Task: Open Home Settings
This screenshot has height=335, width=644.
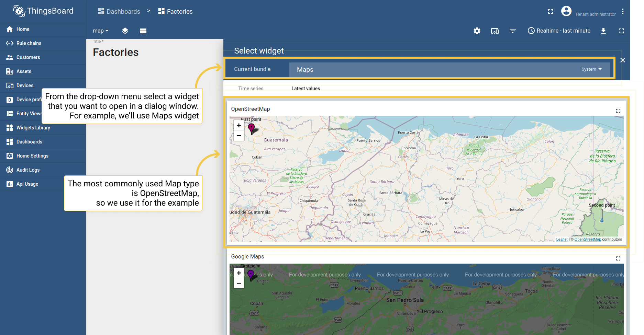Action: [43, 156]
